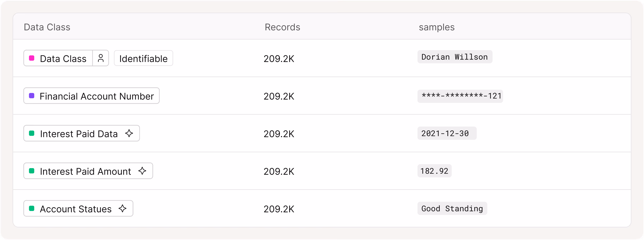Click the 182.92 sample value
This screenshot has width=644, height=240.
[434, 171]
